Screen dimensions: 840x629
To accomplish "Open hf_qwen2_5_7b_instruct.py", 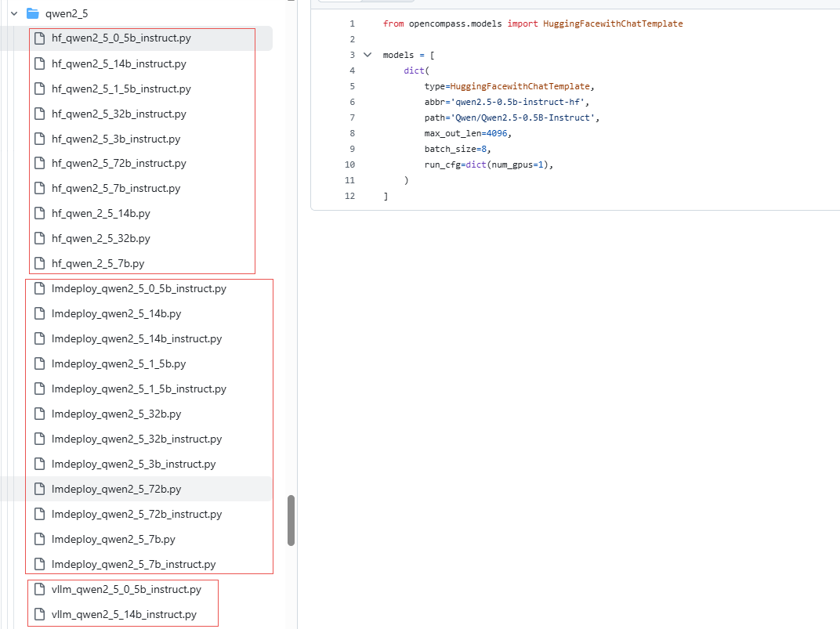I will [116, 189].
